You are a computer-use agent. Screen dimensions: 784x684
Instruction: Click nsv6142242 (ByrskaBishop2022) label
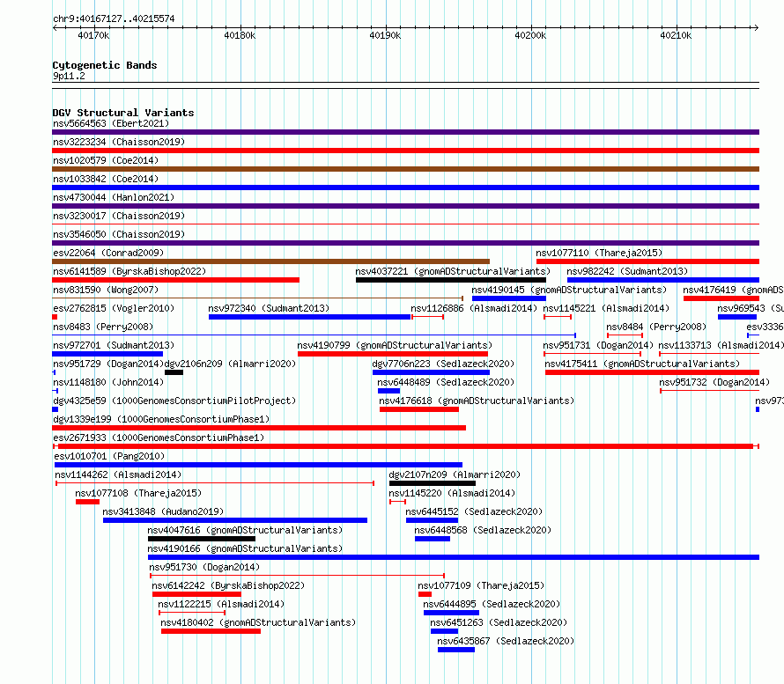click(228, 585)
